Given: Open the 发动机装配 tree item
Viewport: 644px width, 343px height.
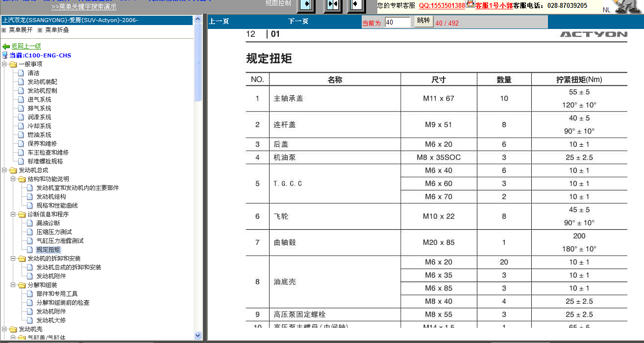Looking at the screenshot, I should 42,82.
